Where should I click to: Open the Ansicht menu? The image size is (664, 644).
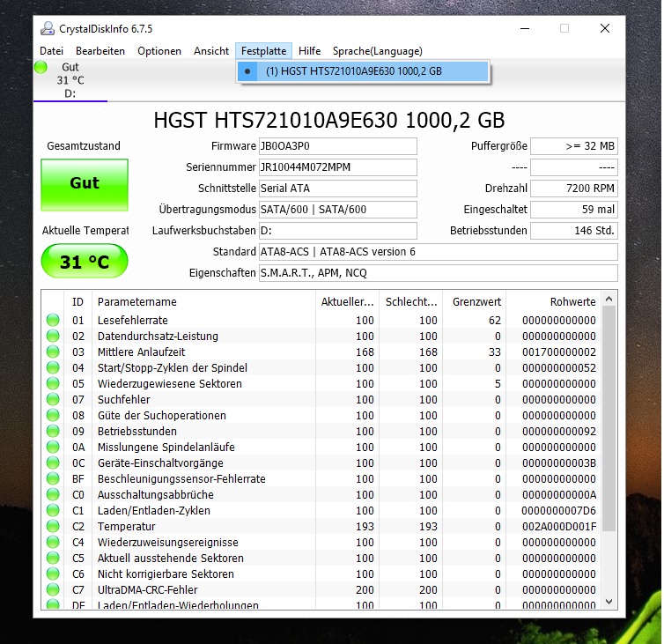(211, 51)
